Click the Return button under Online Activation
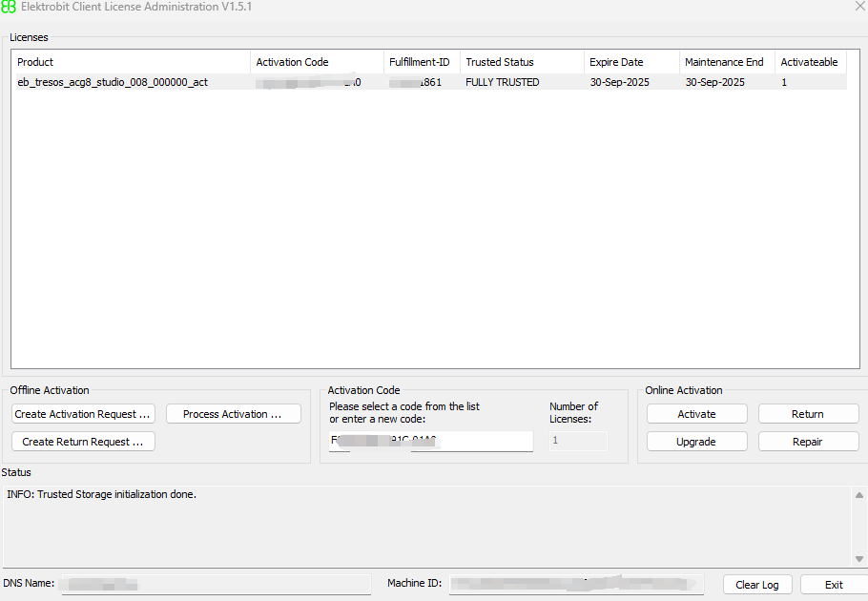The image size is (868, 601). (x=808, y=413)
